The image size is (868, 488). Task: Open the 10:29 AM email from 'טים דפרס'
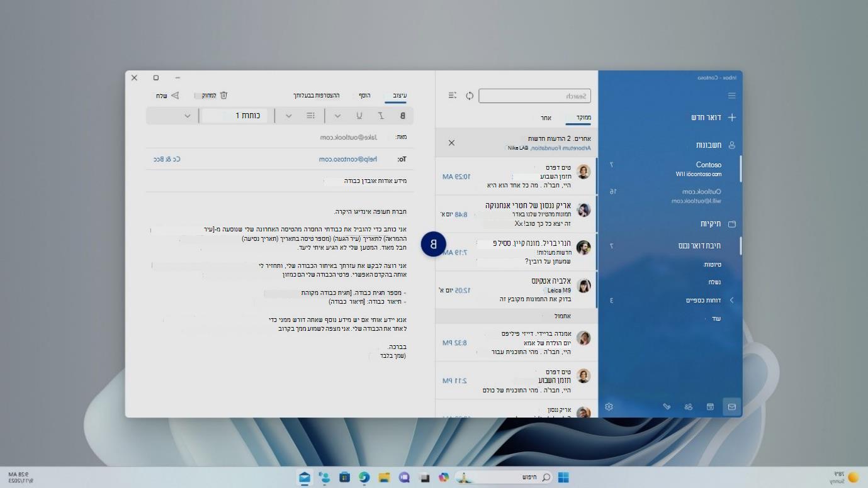coord(517,177)
